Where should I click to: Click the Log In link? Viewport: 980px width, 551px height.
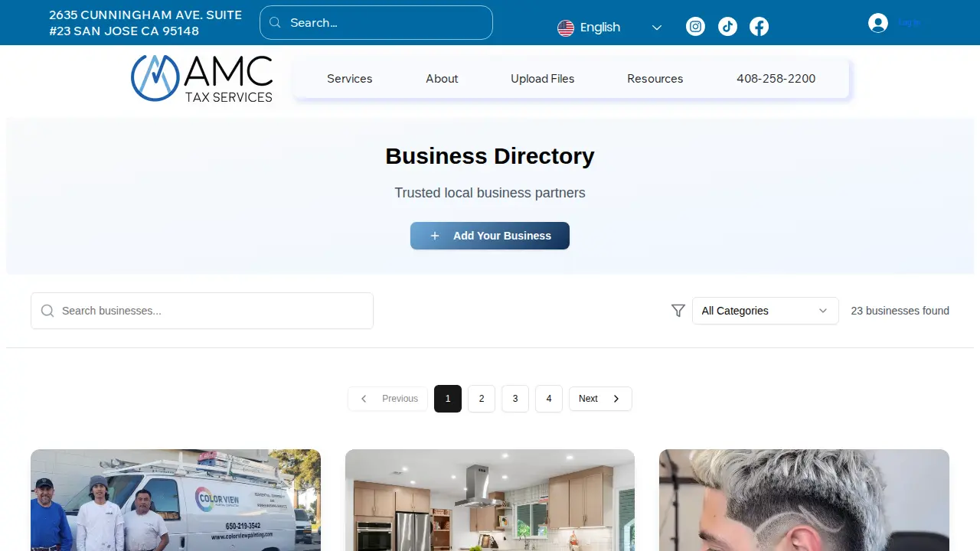(910, 23)
